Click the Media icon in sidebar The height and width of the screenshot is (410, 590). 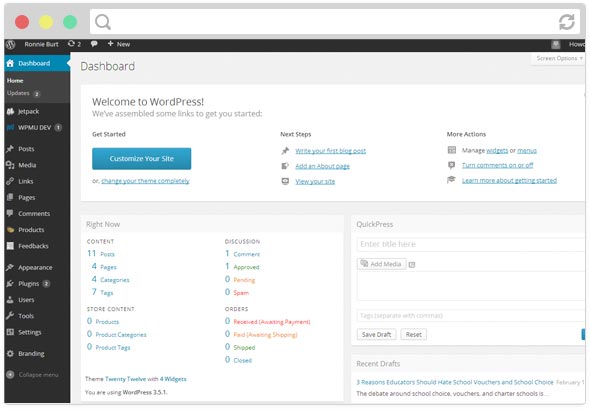(10, 165)
